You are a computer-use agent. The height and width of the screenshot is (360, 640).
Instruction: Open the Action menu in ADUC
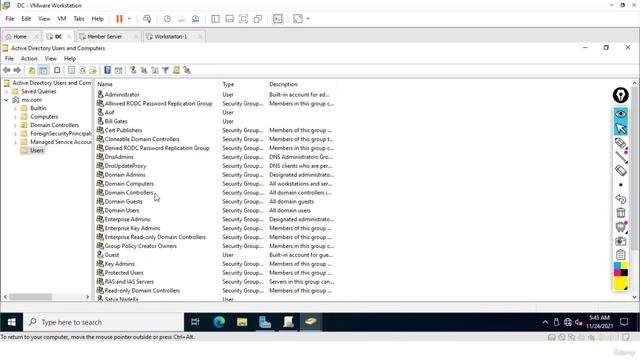(29, 59)
